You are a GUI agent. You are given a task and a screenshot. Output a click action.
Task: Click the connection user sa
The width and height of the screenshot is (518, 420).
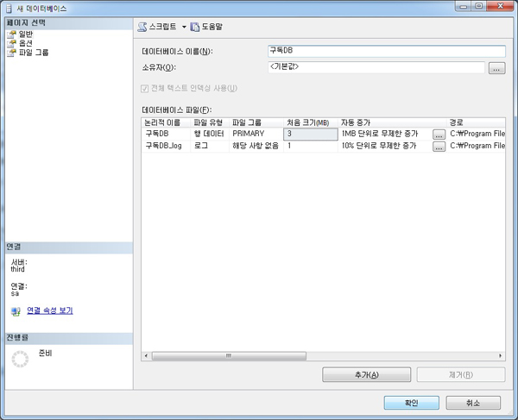click(x=15, y=293)
